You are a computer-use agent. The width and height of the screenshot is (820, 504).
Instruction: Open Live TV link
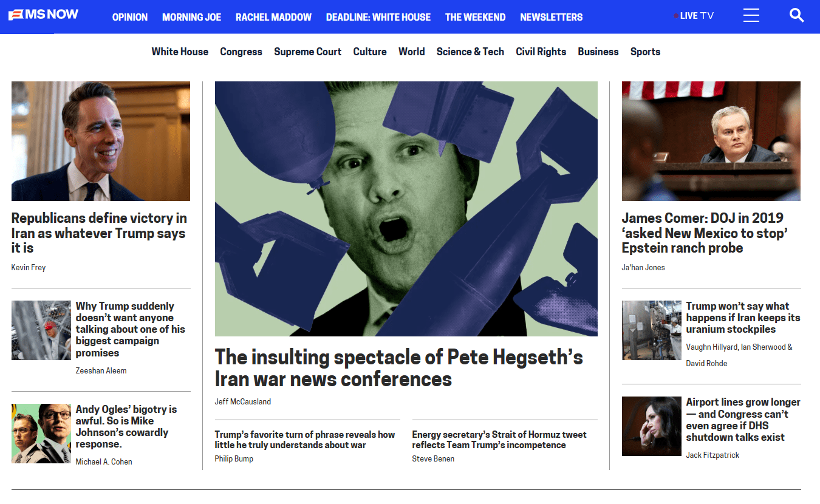tap(694, 16)
